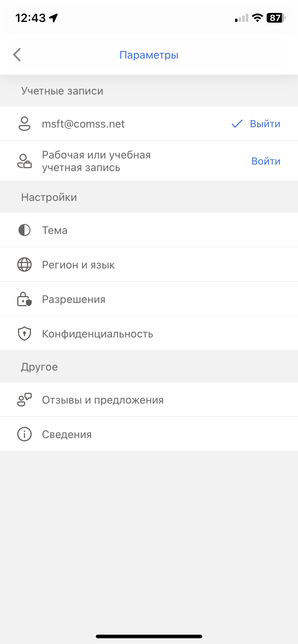Open the Сведения row

coord(67,434)
